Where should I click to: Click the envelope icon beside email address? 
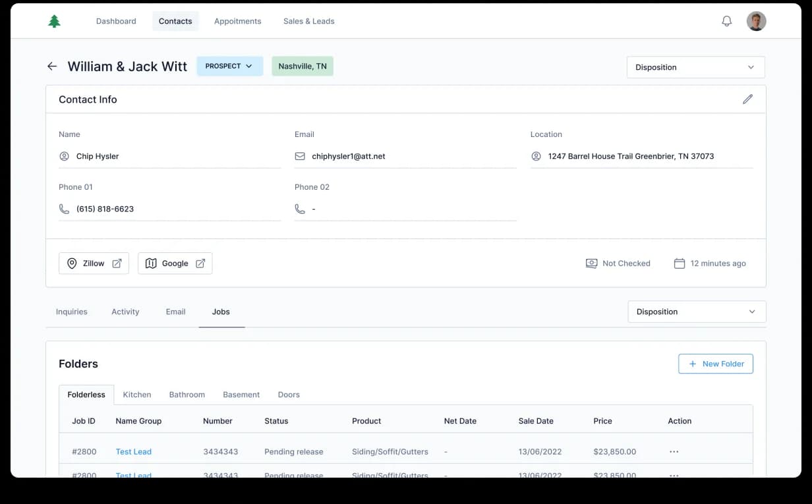300,156
